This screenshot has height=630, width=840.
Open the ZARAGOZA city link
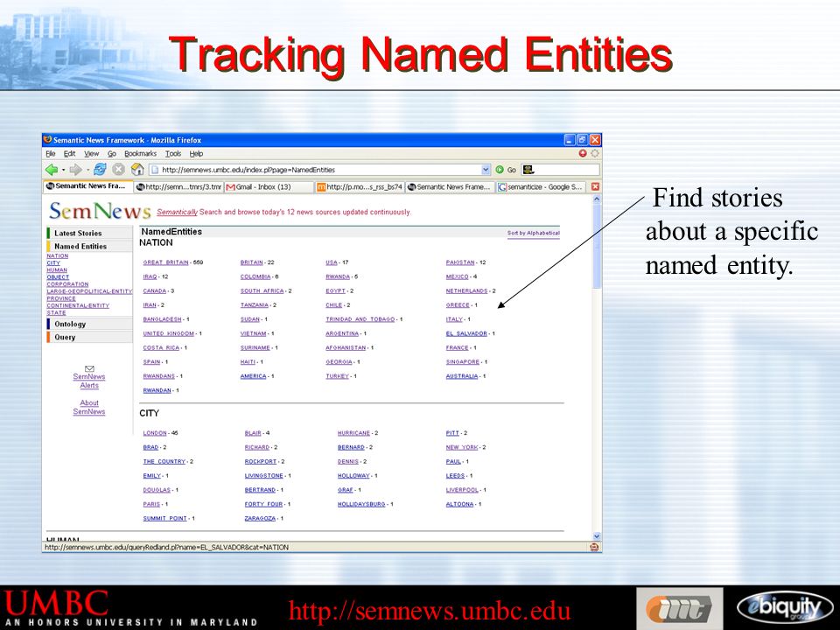click(x=260, y=519)
